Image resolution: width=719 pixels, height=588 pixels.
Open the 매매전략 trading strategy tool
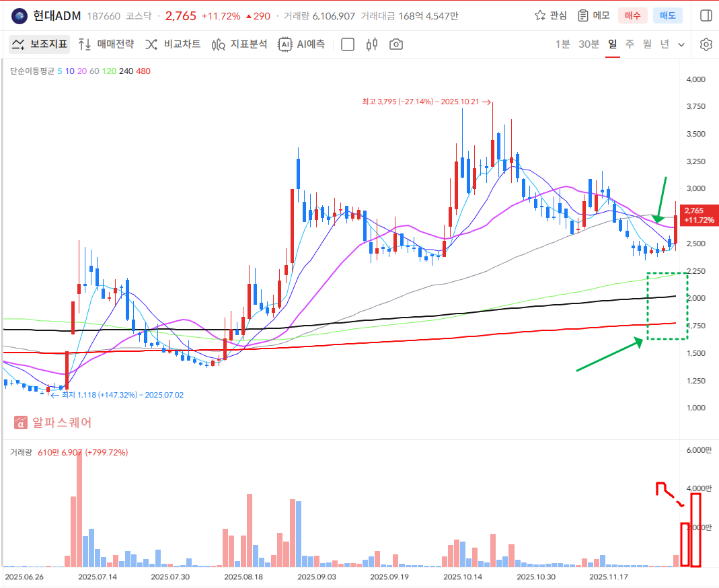[x=106, y=44]
